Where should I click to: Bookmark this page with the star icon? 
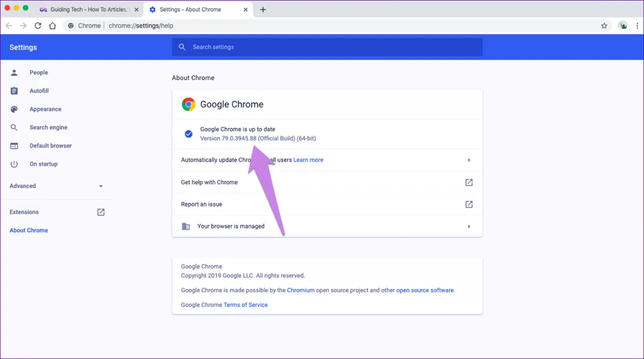click(604, 26)
